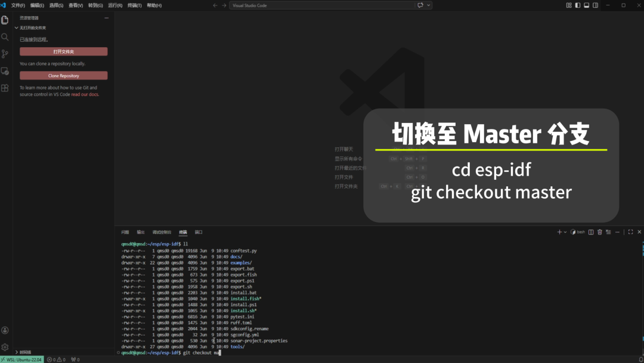Image resolution: width=644 pixels, height=363 pixels.
Task: Click the terminal vertical scrollbar
Action: pos(642,298)
